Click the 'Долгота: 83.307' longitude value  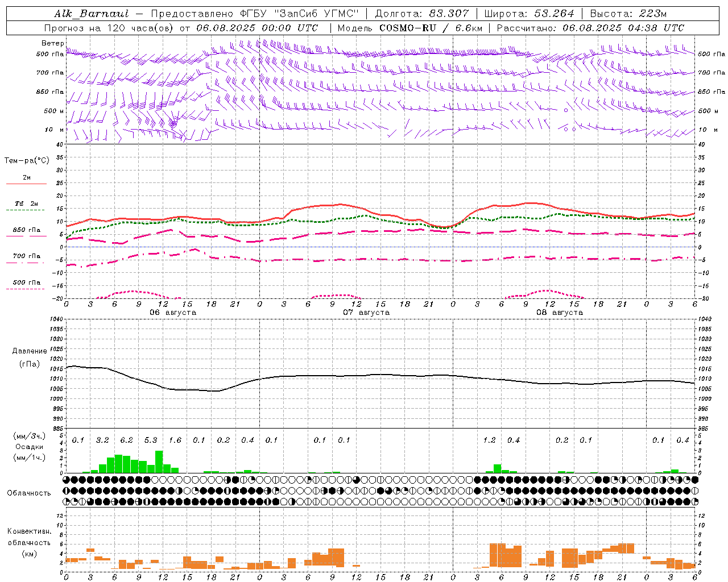pyautogui.click(x=422, y=14)
